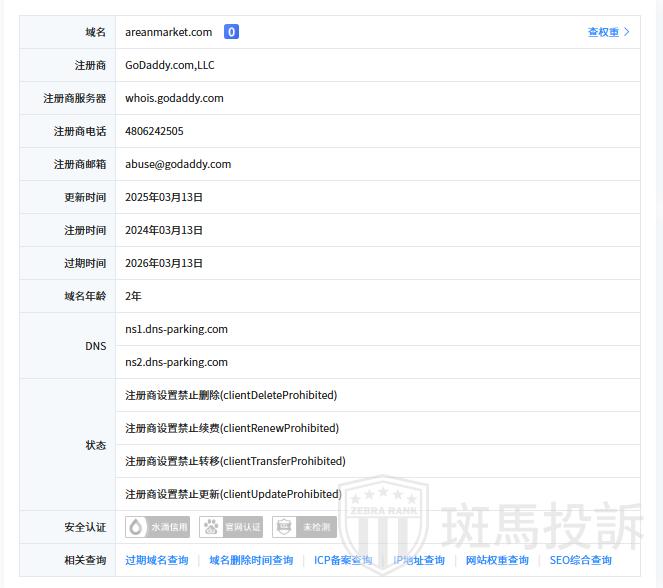Open the IP地址查询 link
663x588 pixels.
[419, 560]
